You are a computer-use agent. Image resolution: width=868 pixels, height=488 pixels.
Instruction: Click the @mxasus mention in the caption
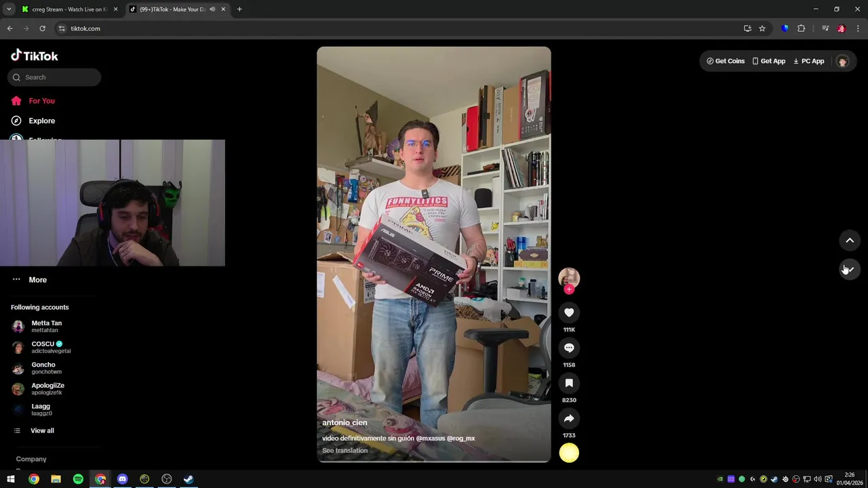click(430, 439)
